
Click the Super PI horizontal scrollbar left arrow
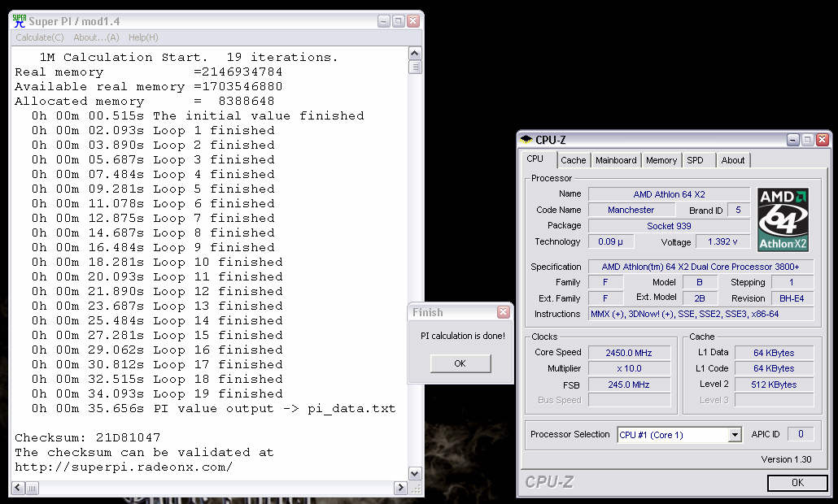tap(18, 488)
